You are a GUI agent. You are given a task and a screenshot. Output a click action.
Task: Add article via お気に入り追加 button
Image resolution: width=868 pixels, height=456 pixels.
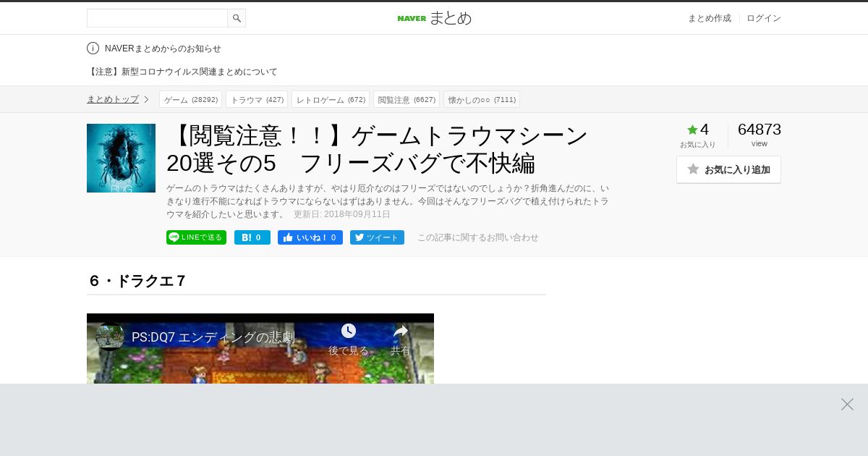point(728,169)
